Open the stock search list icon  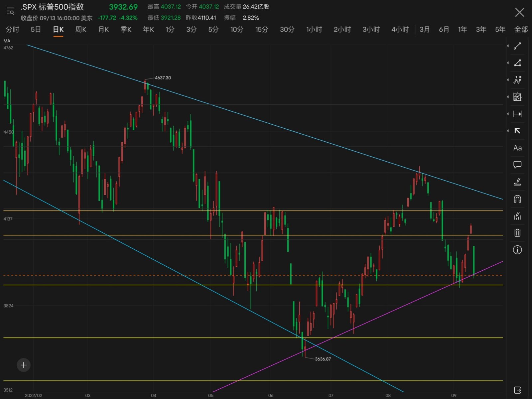[x=10, y=11]
